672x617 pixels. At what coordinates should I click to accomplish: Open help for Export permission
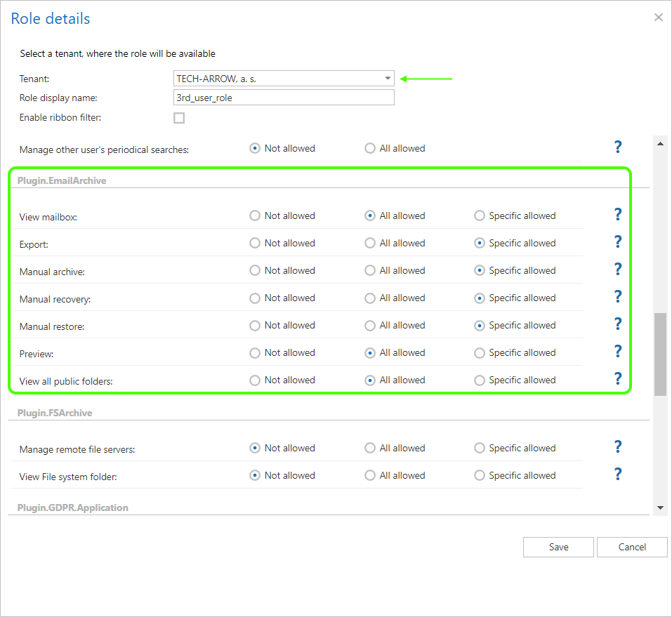point(618,242)
